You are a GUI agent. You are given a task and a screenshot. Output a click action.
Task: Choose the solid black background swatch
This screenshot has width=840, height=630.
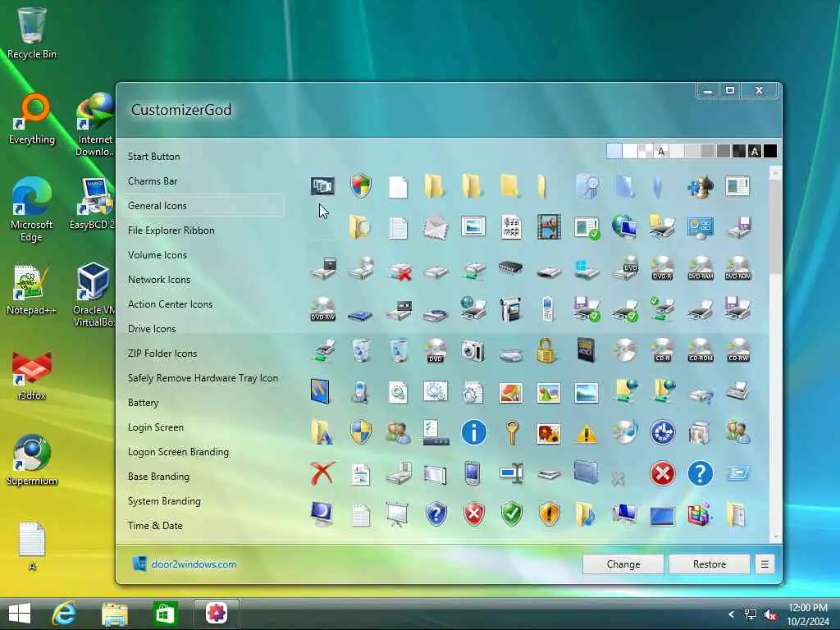[769, 151]
